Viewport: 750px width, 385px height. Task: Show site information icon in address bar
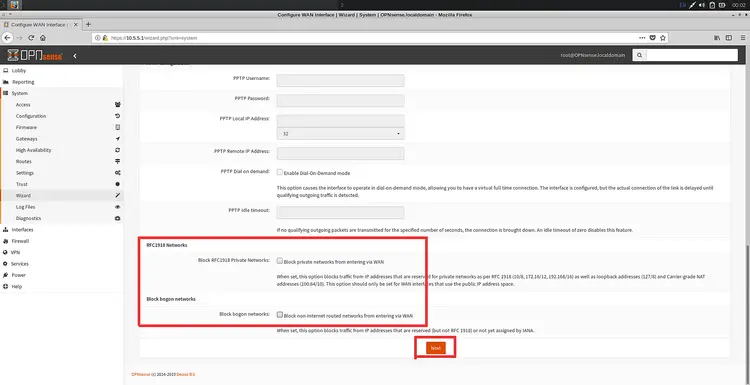(x=98, y=38)
